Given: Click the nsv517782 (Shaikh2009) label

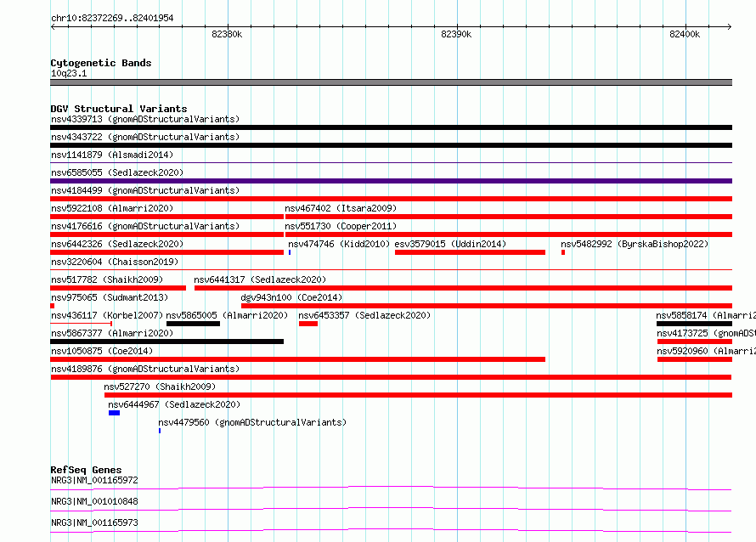Looking at the screenshot, I should coord(107,279).
